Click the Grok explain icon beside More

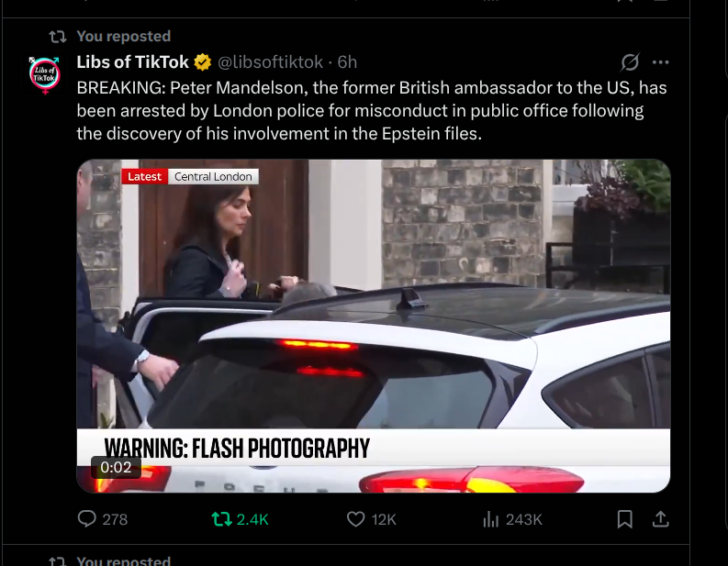click(630, 62)
